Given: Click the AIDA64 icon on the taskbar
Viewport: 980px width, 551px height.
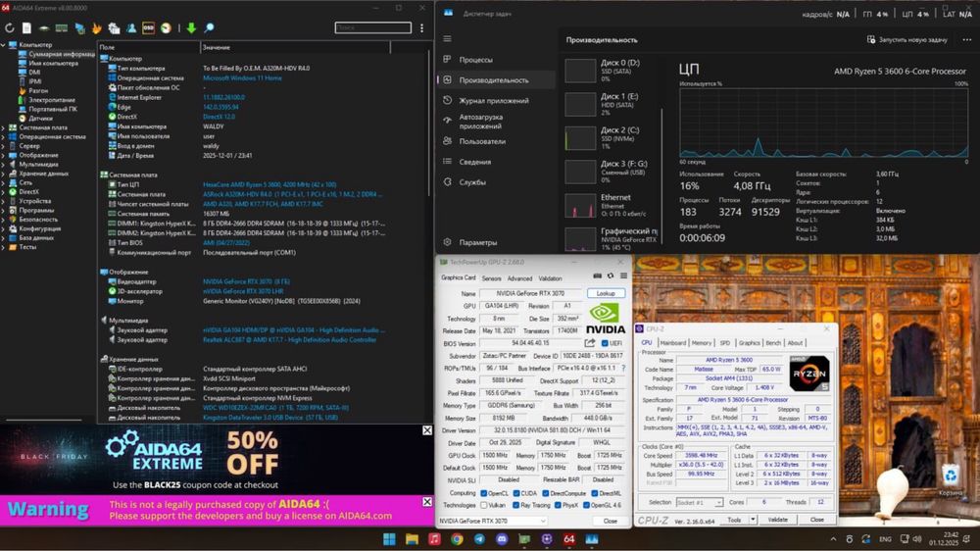Looking at the screenshot, I should (568, 538).
